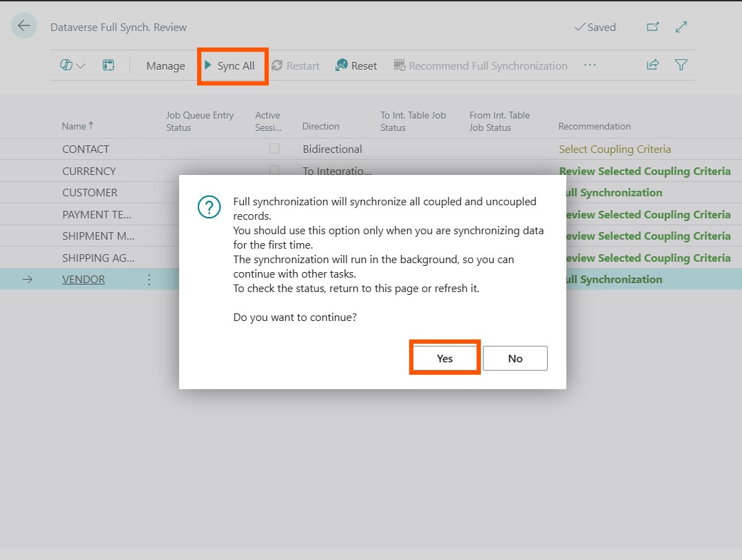Viewport: 742px width, 560px height.
Task: Open the Copilot dropdown menu
Action: tap(72, 65)
